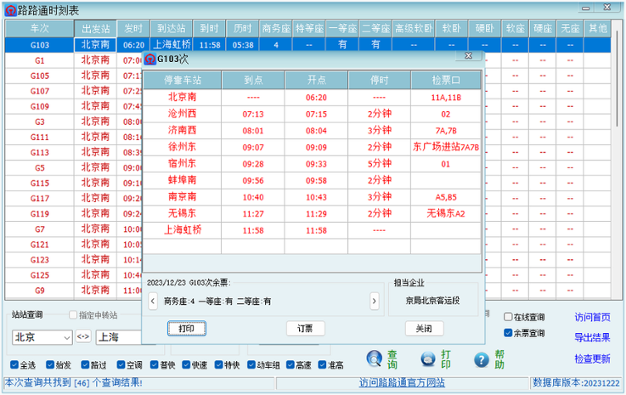
Task: Toggle the 动车组 checkbox
Action: [251, 364]
